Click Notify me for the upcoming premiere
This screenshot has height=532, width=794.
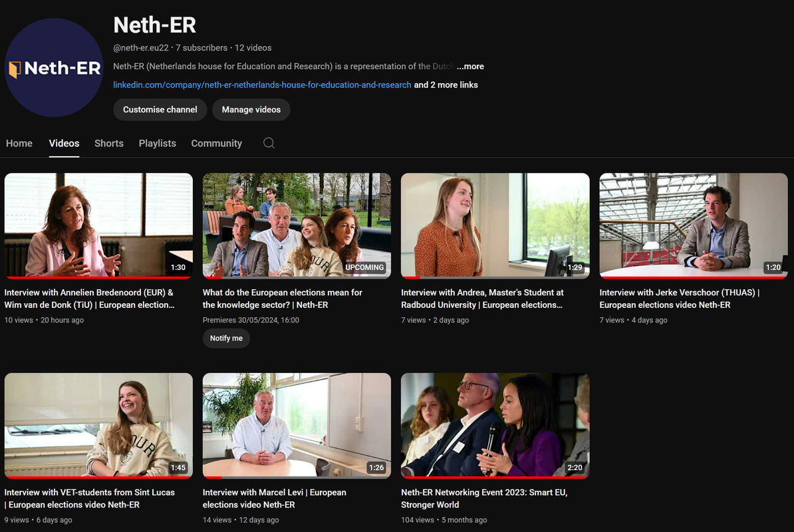[226, 338]
